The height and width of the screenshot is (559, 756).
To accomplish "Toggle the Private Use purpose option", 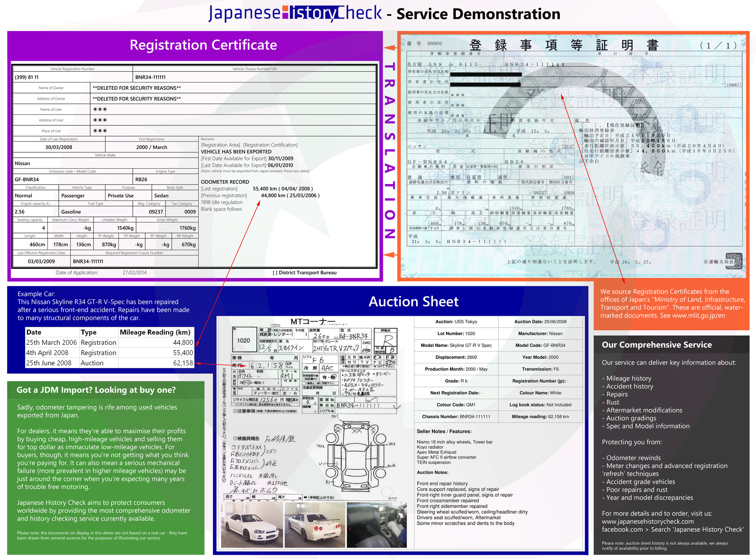I will (121, 196).
